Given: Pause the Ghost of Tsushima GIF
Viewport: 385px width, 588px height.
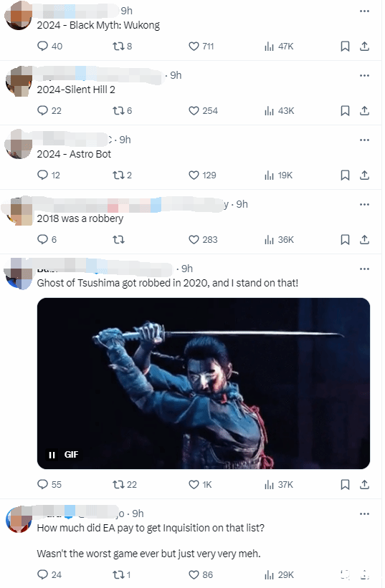Looking at the screenshot, I should coord(52,455).
